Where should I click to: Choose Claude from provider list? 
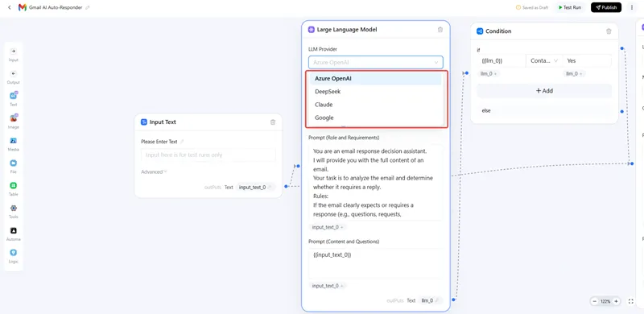[x=376, y=105]
